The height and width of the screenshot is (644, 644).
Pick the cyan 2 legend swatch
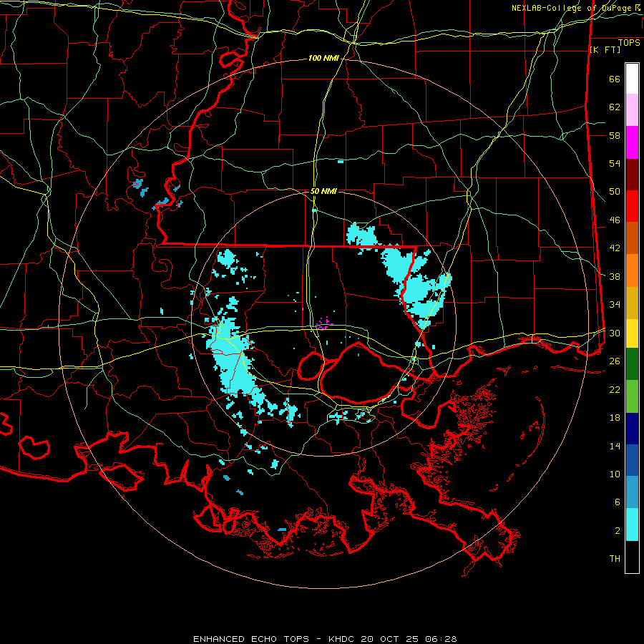click(x=632, y=525)
